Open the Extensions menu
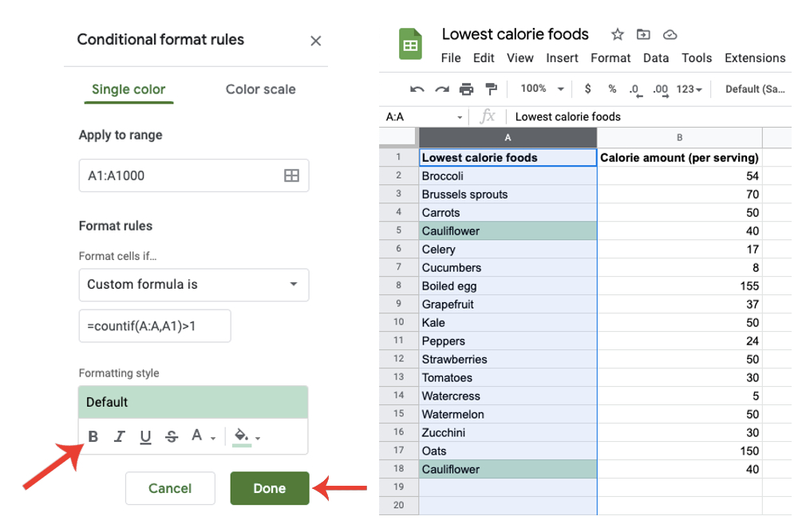The image size is (798, 532). point(754,57)
